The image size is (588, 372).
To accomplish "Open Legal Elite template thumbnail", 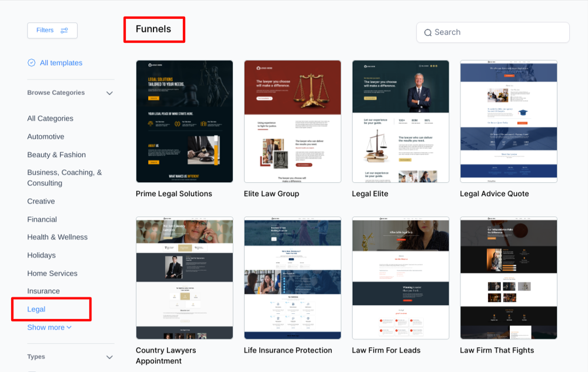I will (x=400, y=122).
